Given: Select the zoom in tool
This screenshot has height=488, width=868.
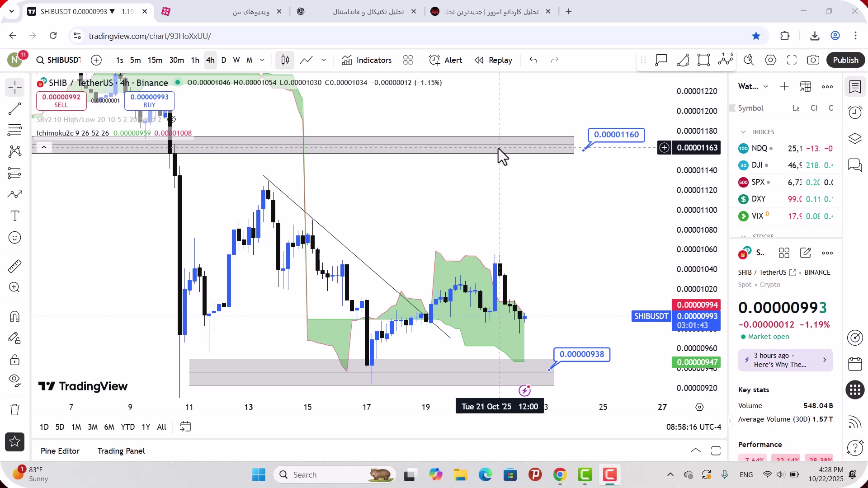Looking at the screenshot, I should (15, 287).
